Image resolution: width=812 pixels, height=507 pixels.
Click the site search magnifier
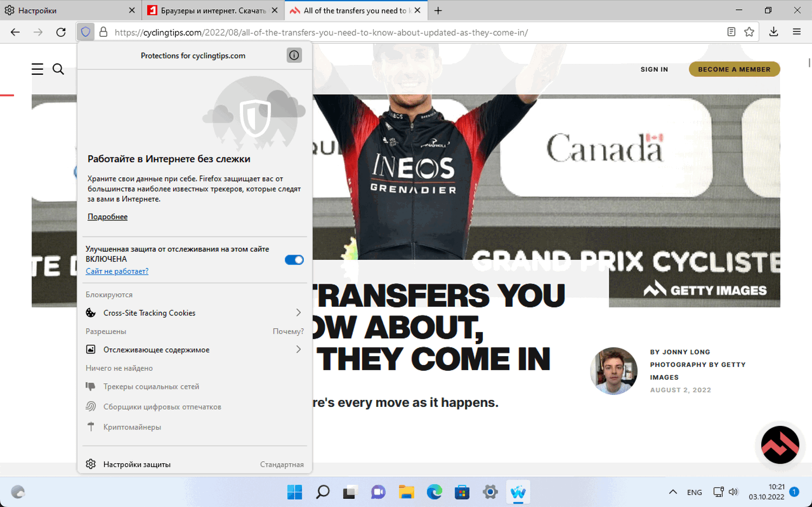[58, 69]
